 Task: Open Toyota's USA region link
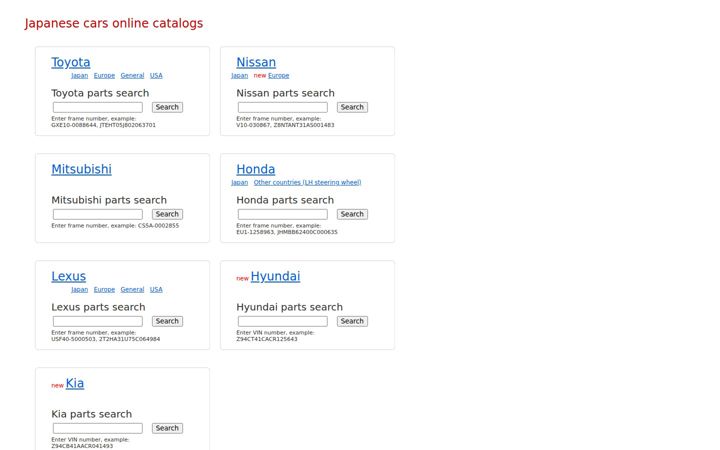[x=156, y=75]
